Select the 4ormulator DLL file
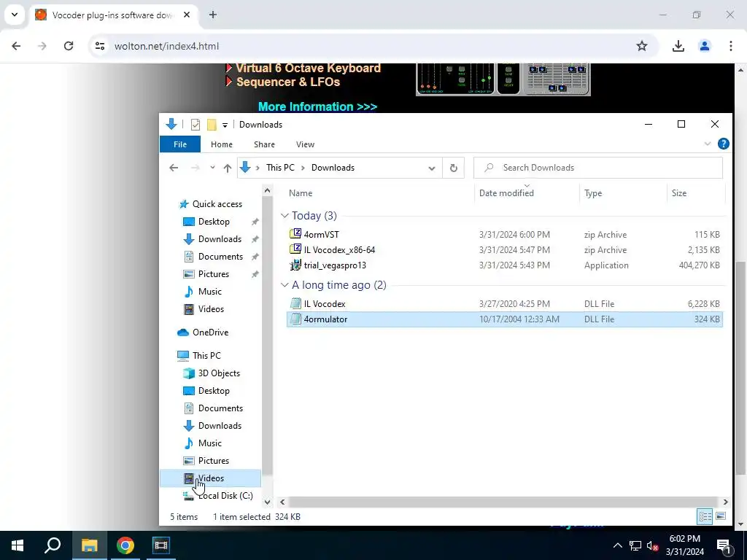Image resolution: width=747 pixels, height=560 pixels. (505, 319)
